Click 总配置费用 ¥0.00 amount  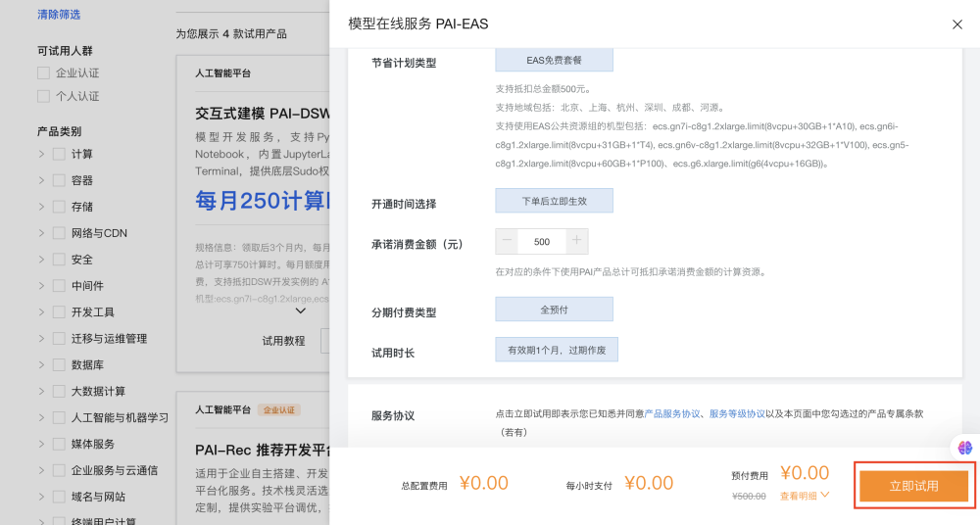pyautogui.click(x=483, y=483)
